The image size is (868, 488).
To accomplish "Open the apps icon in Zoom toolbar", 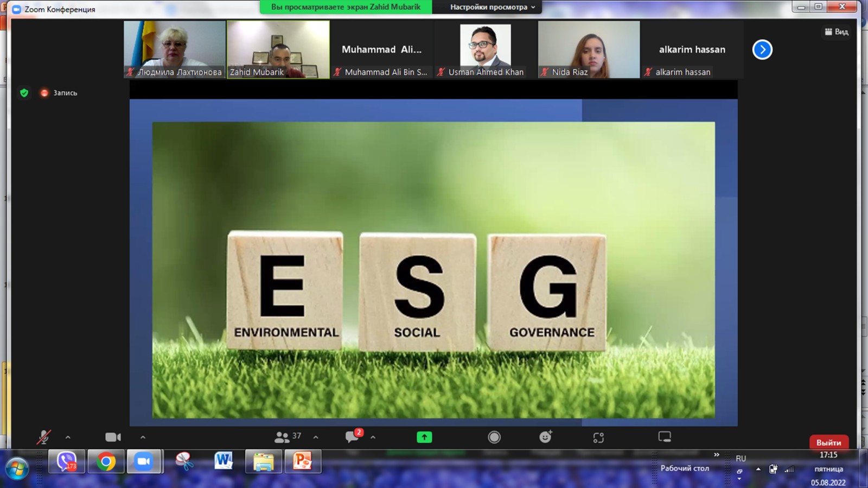I will pyautogui.click(x=598, y=438).
